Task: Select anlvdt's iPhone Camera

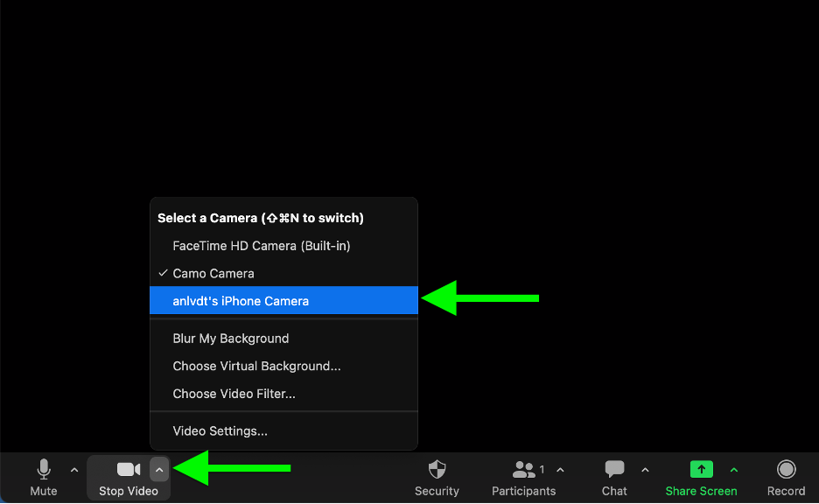Action: (x=283, y=301)
